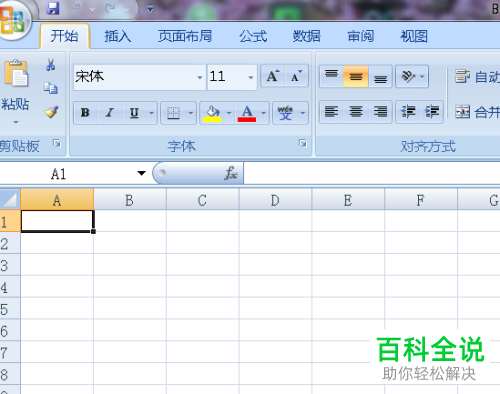Expand the 粘贴 options arrow
This screenshot has width=500, height=394.
(x=16, y=122)
